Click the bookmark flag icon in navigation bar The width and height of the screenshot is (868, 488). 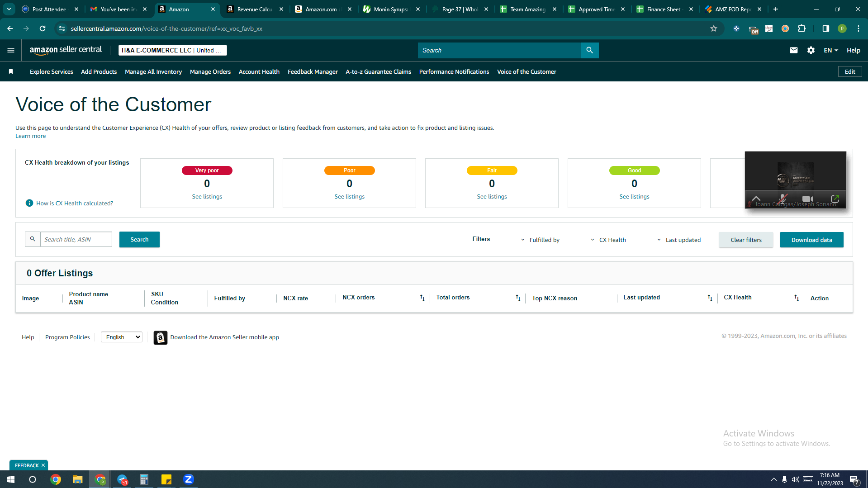pos(11,71)
